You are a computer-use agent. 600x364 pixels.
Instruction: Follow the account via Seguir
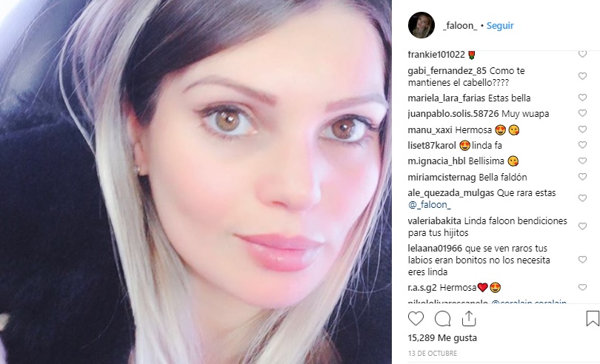pyautogui.click(x=500, y=26)
